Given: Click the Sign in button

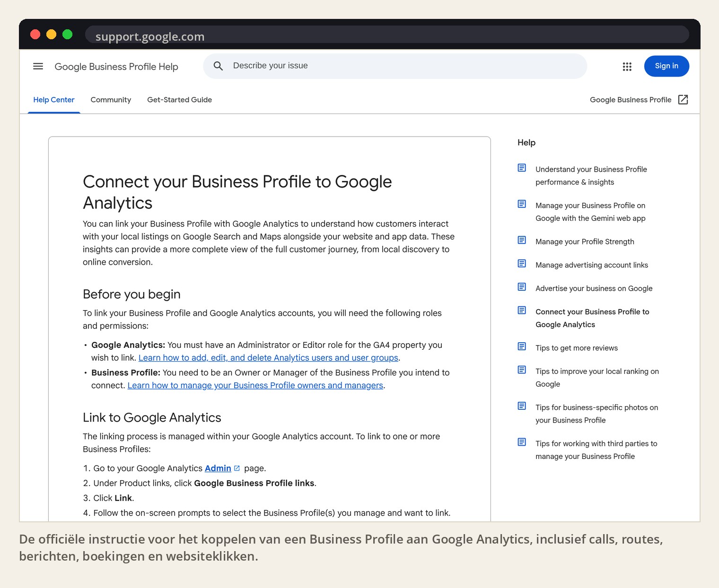Looking at the screenshot, I should tap(666, 66).
